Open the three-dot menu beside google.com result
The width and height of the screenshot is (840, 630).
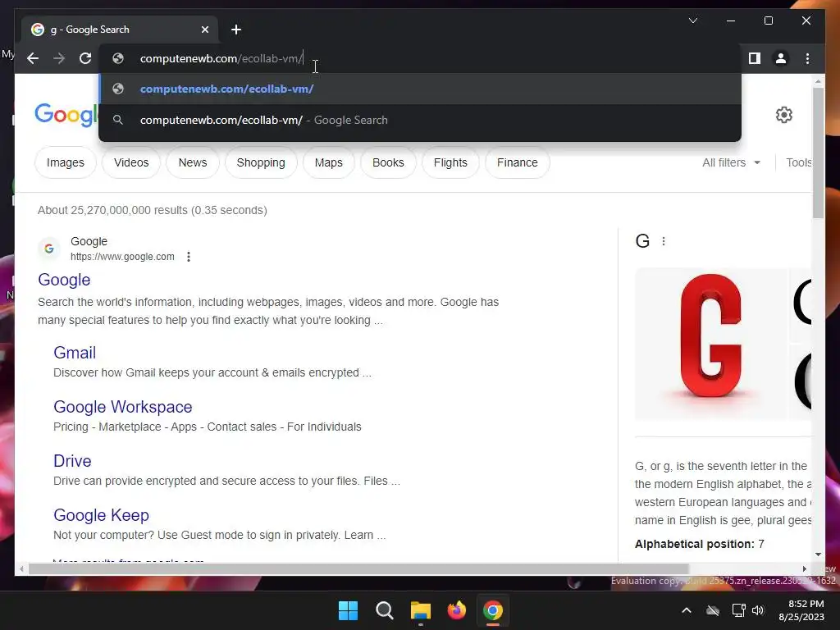click(x=189, y=257)
